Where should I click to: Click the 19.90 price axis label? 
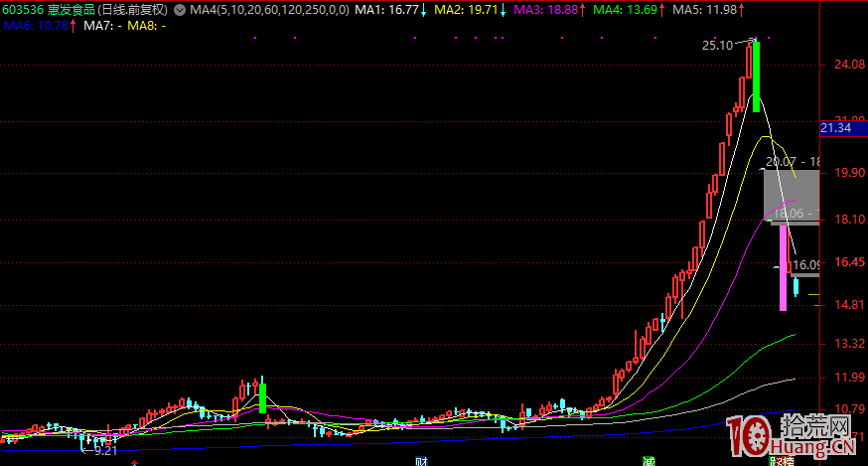point(850,173)
